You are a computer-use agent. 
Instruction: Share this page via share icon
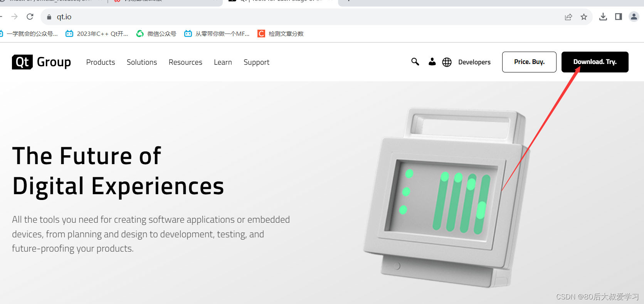[x=568, y=17]
